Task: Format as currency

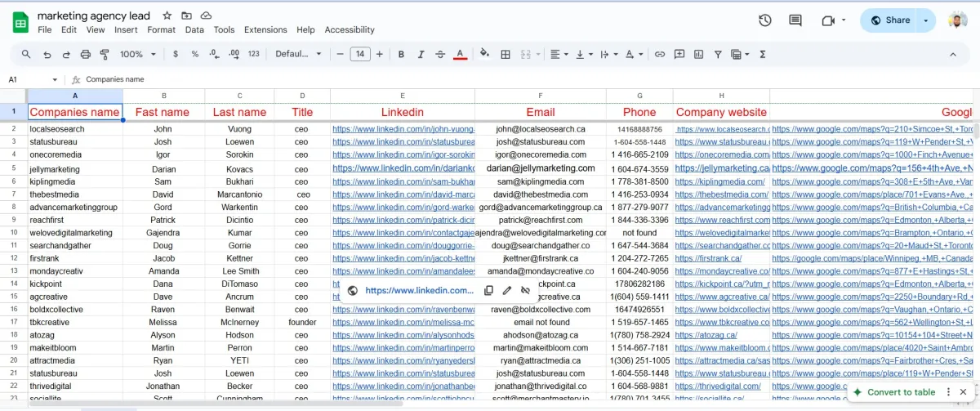Action: (x=176, y=54)
